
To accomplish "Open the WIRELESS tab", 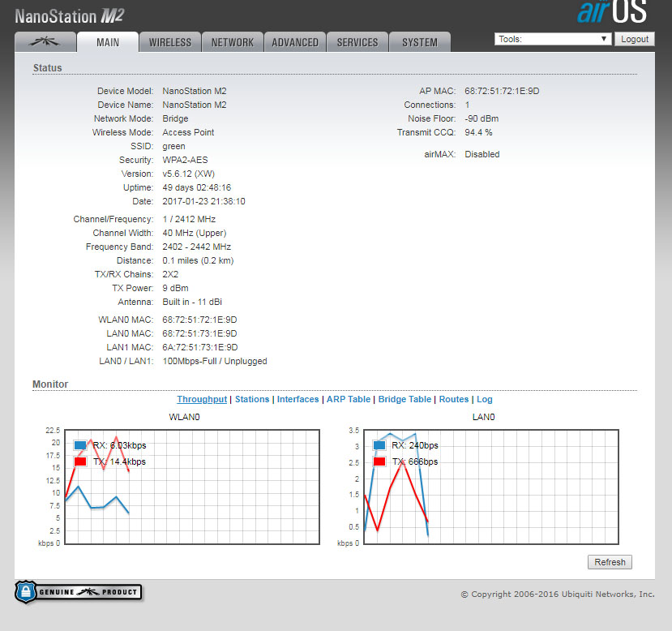I will 170,42.
